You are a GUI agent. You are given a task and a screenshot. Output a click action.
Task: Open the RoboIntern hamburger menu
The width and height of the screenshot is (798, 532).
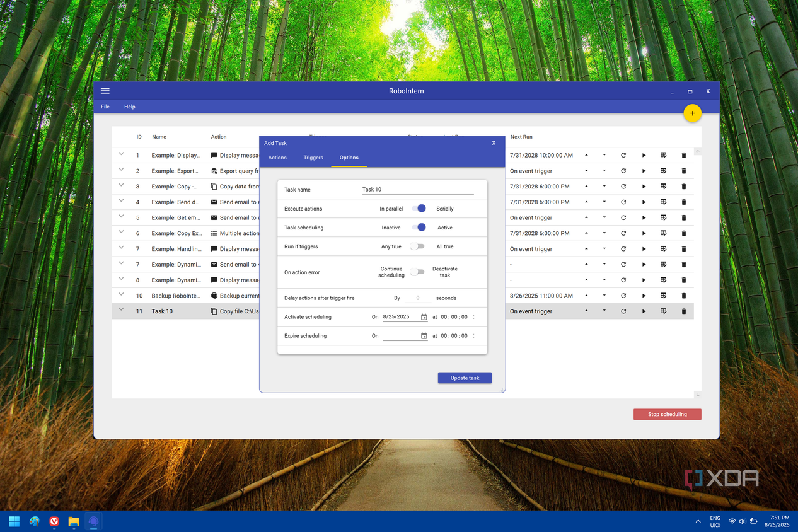105,91
